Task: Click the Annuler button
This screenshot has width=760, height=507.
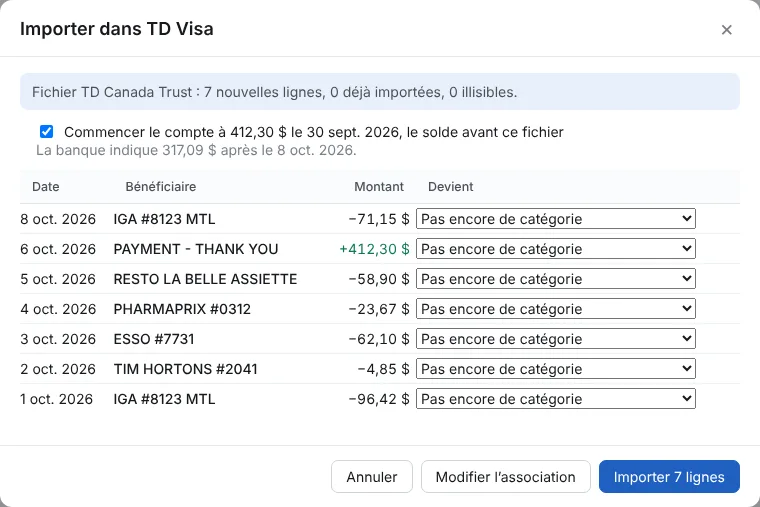Action: tap(372, 476)
